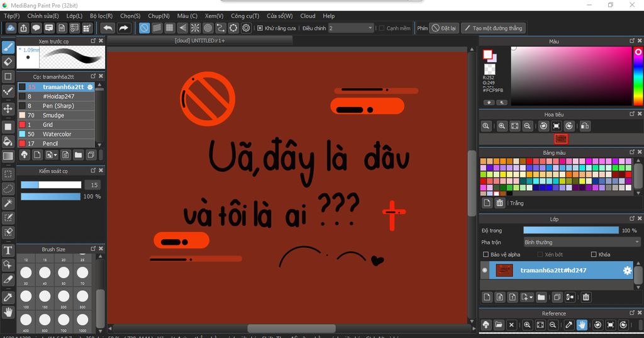Click the flip view icon in Hoa tiêu
The image size is (644, 338).
[585, 126]
